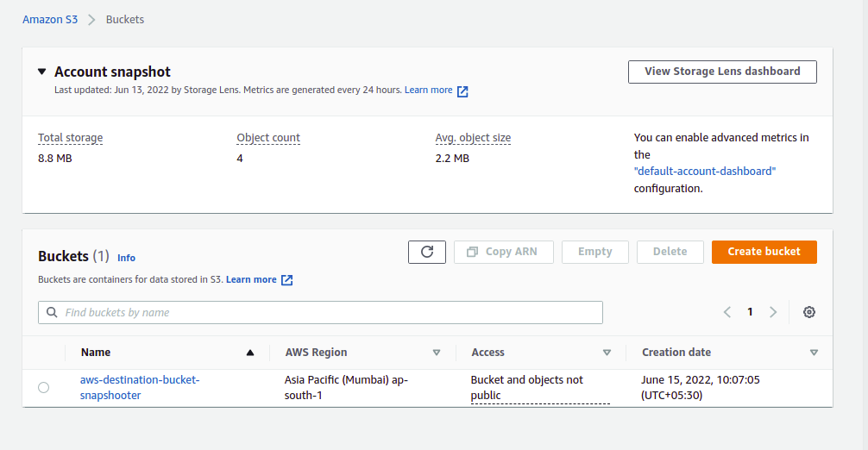Sort by AWS Region column arrow
868x450 pixels.
click(437, 353)
